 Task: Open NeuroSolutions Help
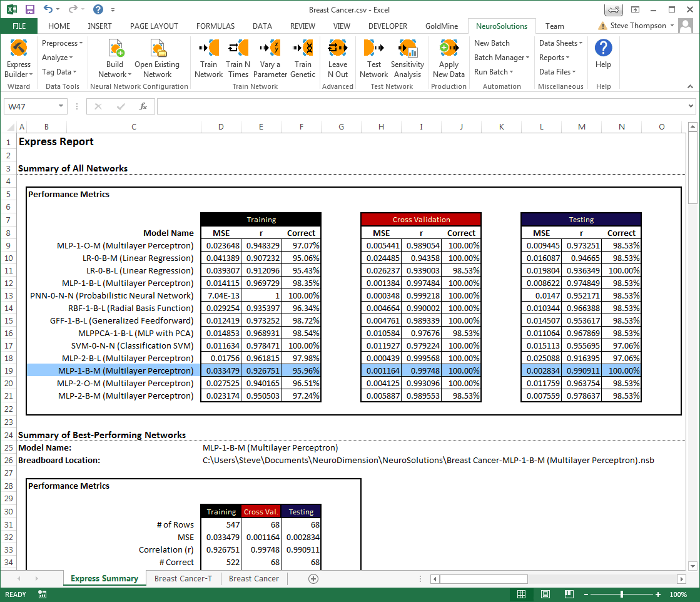pyautogui.click(x=603, y=54)
